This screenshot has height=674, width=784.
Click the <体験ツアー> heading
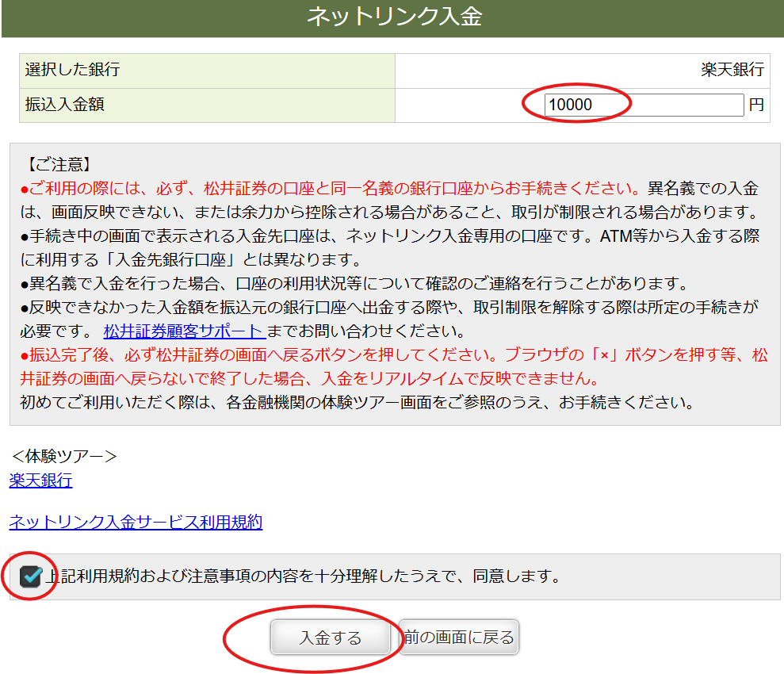[64, 456]
